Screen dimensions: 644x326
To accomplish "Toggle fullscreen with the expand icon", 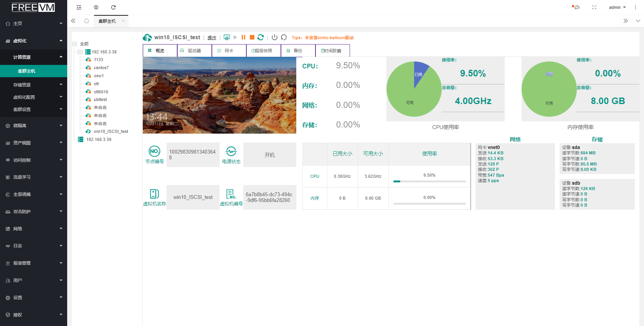I will pos(594,7).
